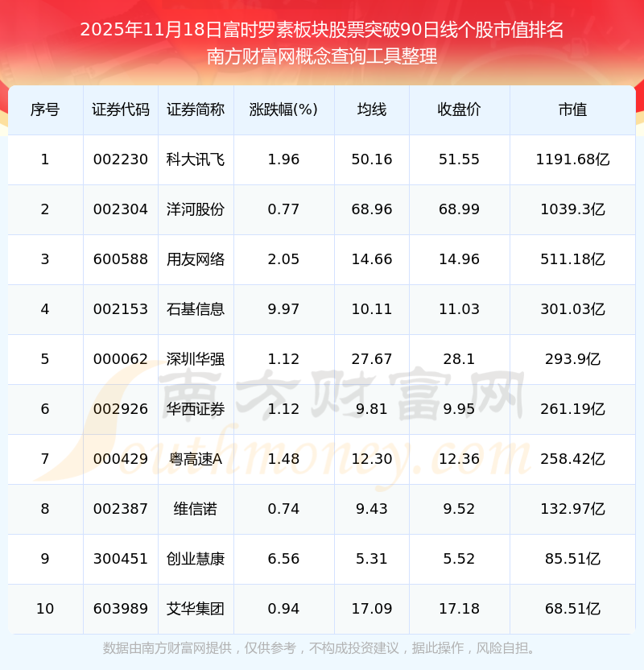Click change value 9.97
Viewport: 644px width, 670px height.
pos(283,309)
